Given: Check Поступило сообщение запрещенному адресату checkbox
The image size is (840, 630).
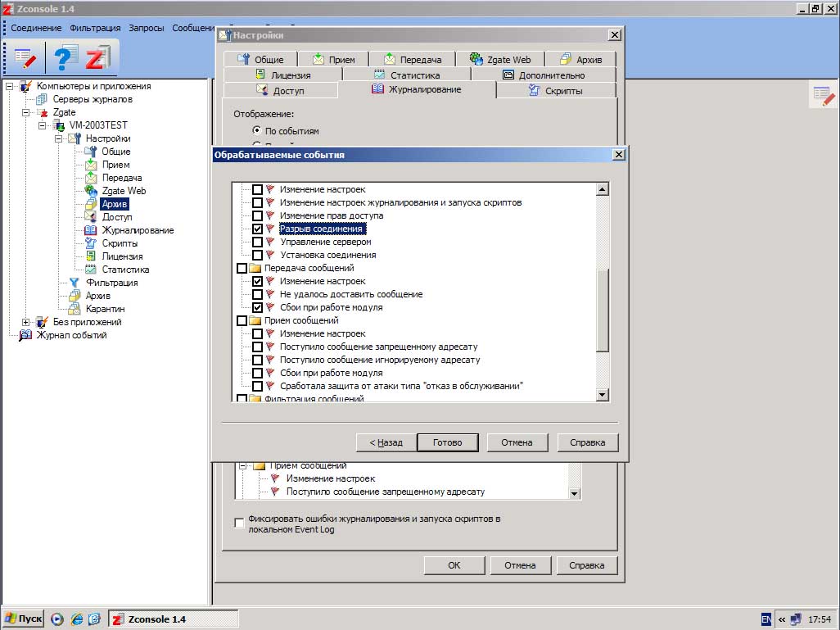Looking at the screenshot, I should pyautogui.click(x=257, y=347).
